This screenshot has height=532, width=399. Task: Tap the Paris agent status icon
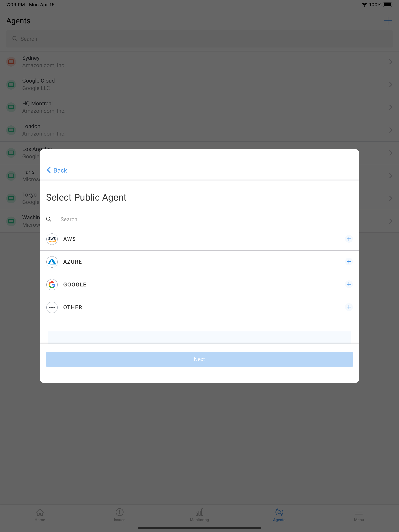(11, 176)
